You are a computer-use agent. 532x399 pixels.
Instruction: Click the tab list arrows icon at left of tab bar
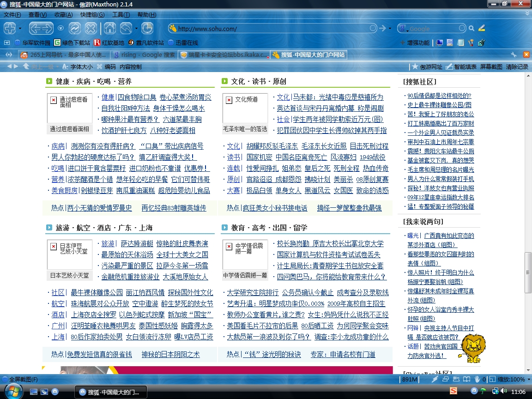coord(9,54)
